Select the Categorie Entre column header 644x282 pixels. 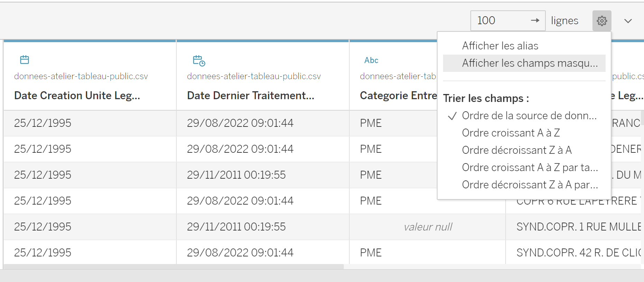pos(398,95)
